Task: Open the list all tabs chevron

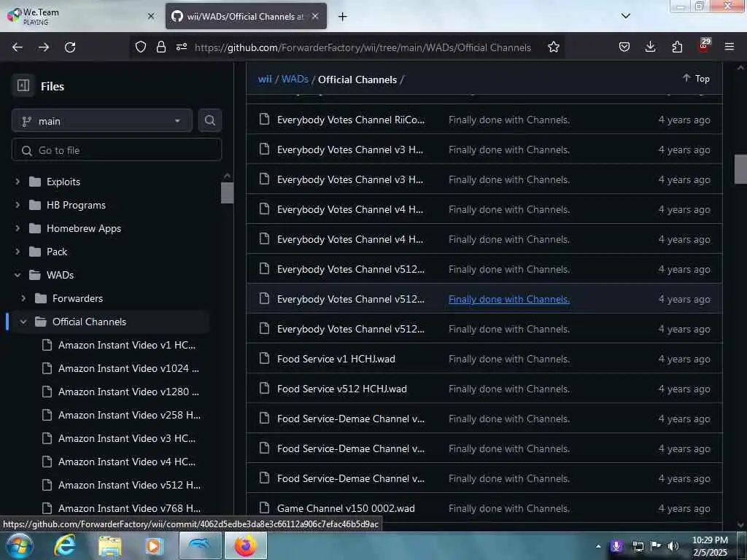Action: pyautogui.click(x=625, y=16)
